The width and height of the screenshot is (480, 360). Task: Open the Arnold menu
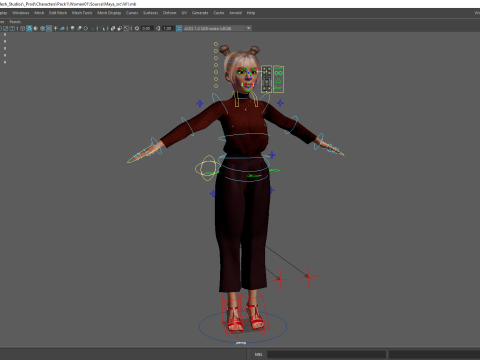235,13
